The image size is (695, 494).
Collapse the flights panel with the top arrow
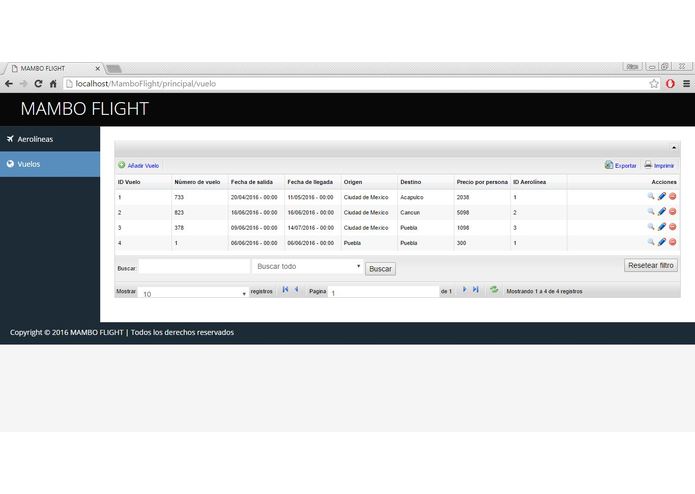click(x=674, y=148)
